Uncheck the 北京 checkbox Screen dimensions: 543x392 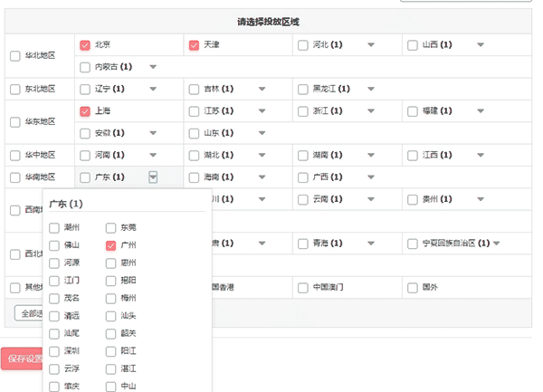pyautogui.click(x=85, y=45)
